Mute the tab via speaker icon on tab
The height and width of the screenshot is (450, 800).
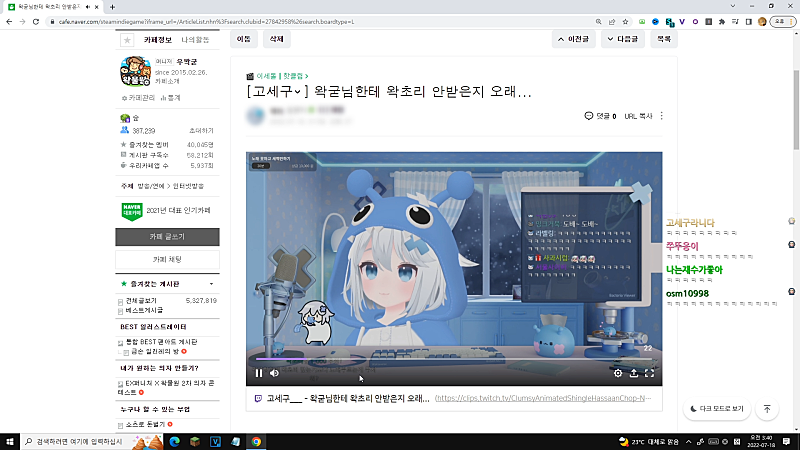point(88,7)
